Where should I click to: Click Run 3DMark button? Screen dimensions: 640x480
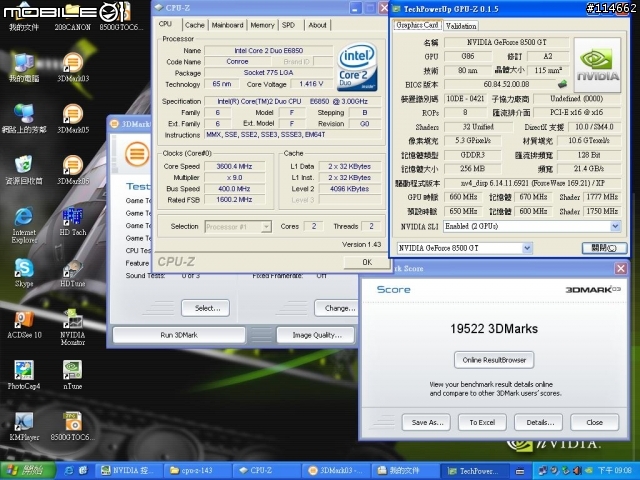179,335
